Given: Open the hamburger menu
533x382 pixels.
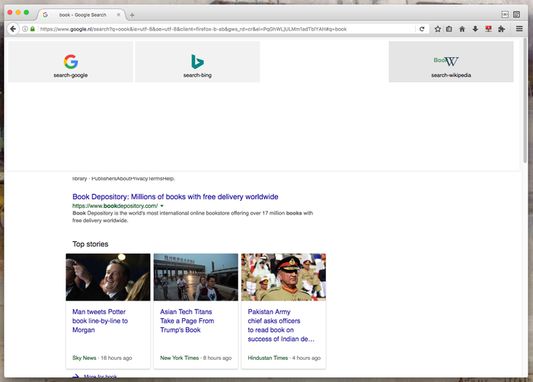Looking at the screenshot, I should click(x=519, y=29).
